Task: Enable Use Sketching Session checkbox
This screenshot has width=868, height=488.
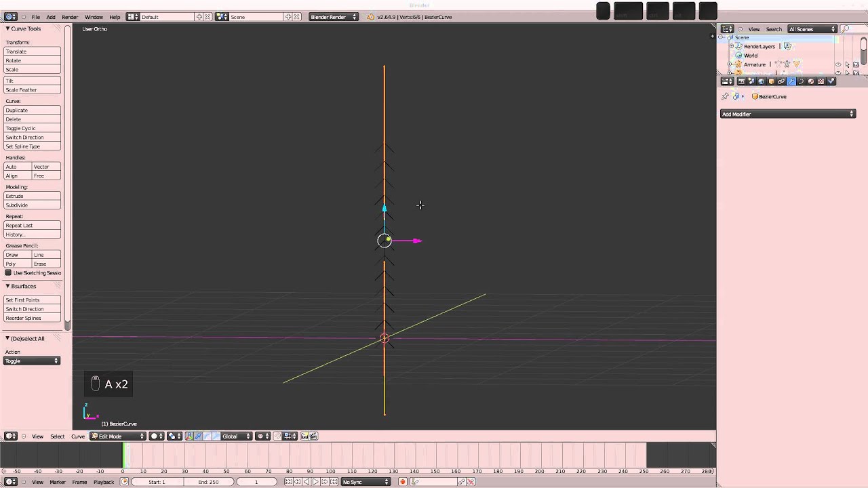Action: pos(8,272)
